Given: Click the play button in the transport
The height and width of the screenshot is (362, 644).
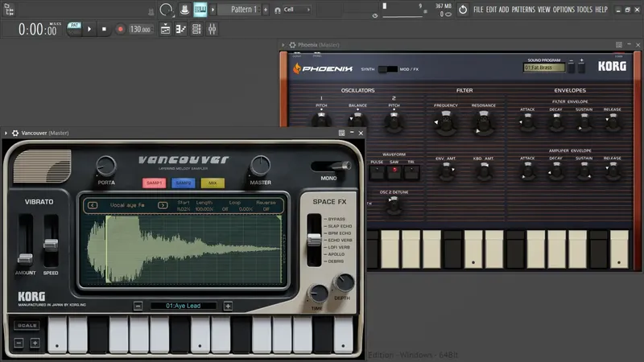Looking at the screenshot, I should coord(89,29).
